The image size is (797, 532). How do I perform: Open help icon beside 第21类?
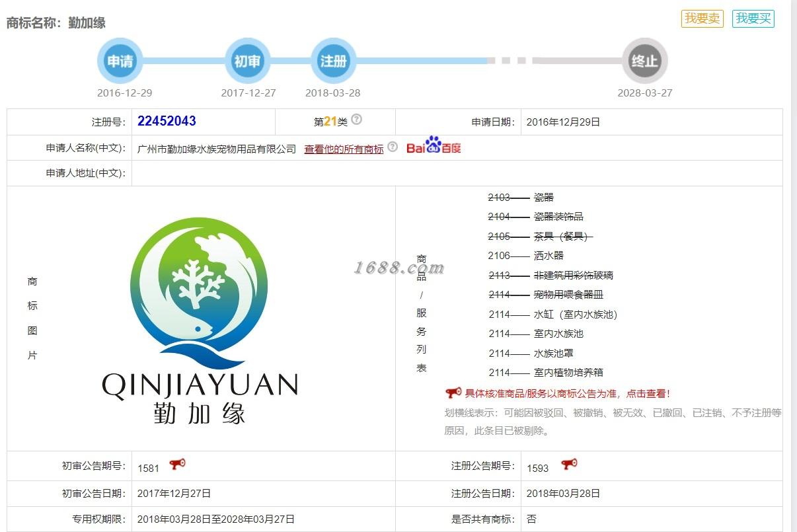tap(357, 120)
